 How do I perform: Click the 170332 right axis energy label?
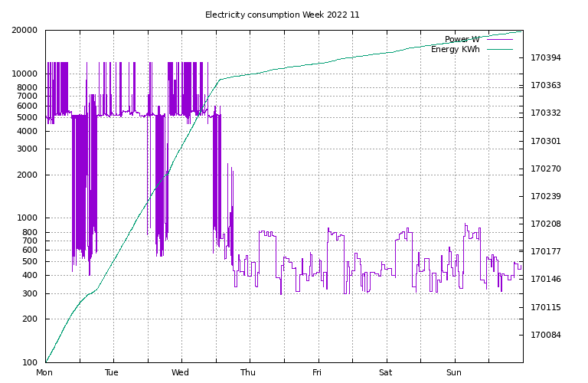click(x=546, y=113)
